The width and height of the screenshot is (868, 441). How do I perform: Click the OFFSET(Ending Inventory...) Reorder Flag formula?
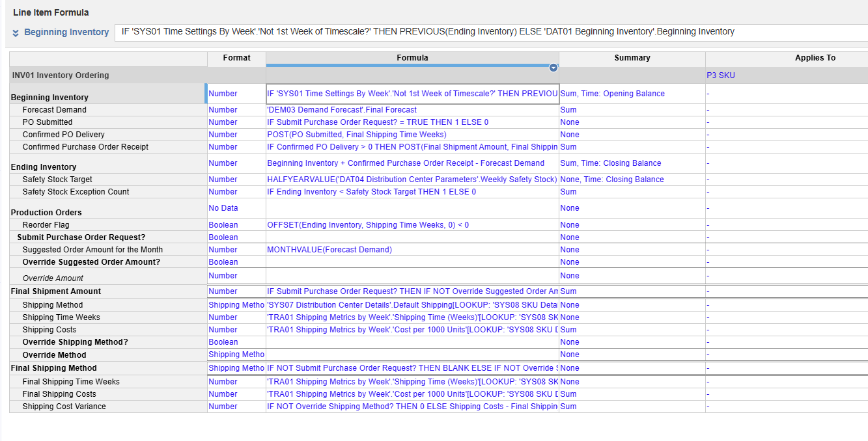(412, 225)
